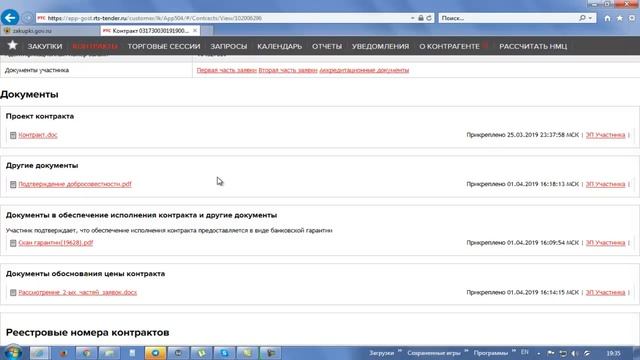Download the Контракт.doc file
The image size is (640, 360).
38,135
